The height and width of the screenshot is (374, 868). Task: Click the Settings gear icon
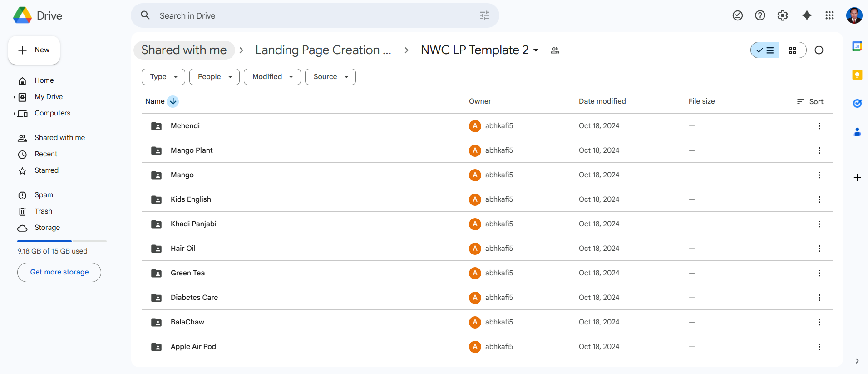tap(782, 15)
